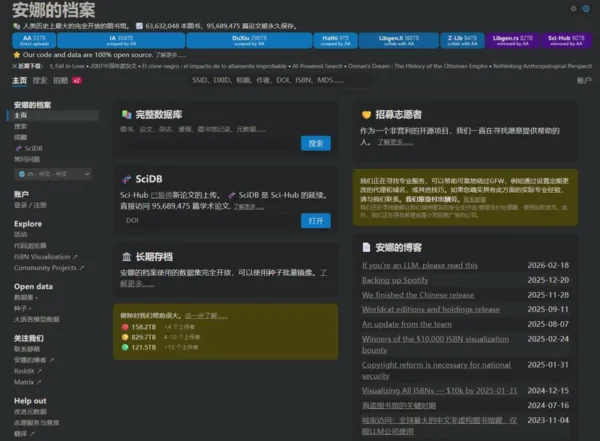Open the 已暂停 link in SciDB description
600x441 pixels.
pos(161,195)
